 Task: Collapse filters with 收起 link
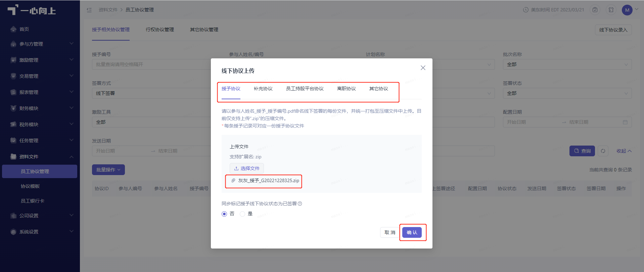tap(624, 151)
